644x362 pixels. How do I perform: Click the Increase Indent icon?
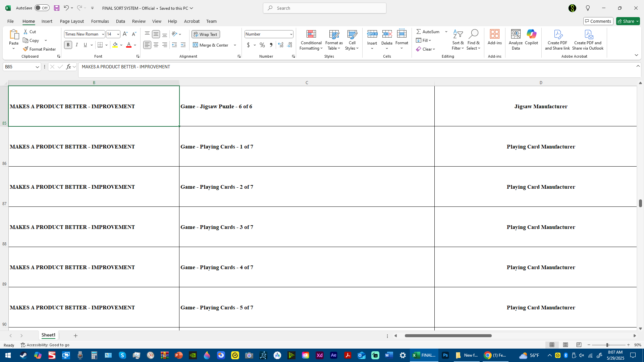(183, 45)
